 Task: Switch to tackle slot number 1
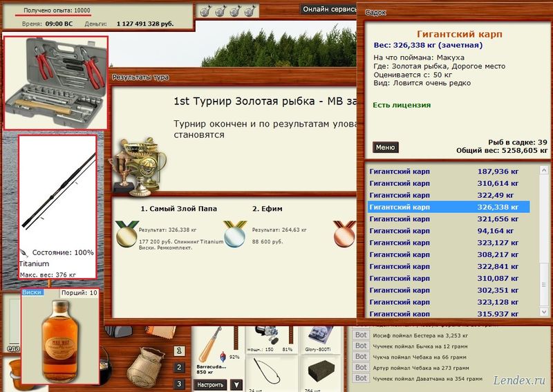pyautogui.click(x=179, y=351)
